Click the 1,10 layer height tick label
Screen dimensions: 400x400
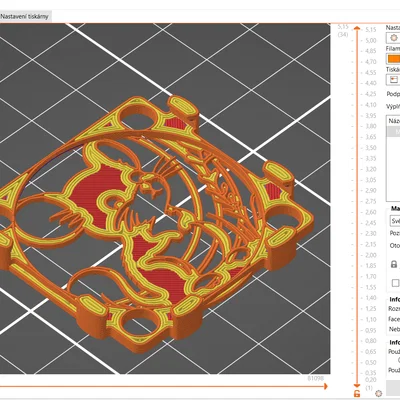[x=371, y=319]
